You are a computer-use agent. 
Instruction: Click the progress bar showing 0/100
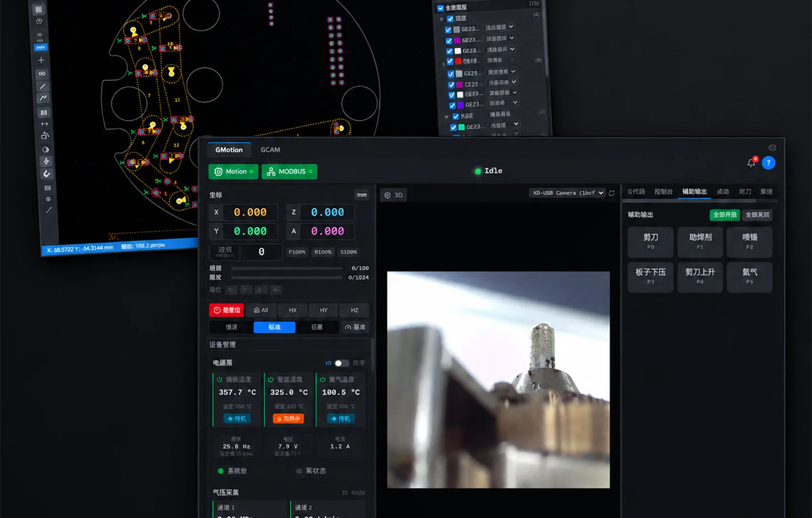coord(287,268)
